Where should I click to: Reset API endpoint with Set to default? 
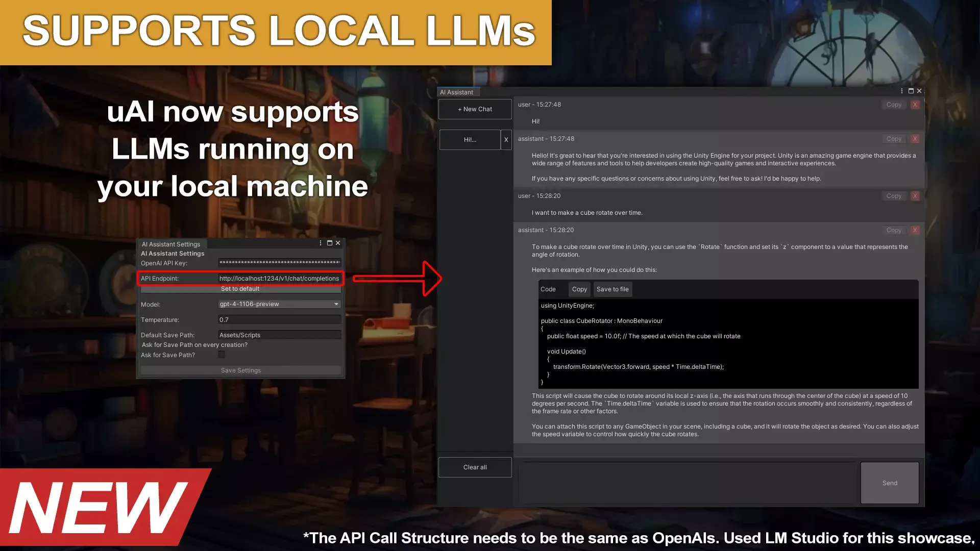(240, 289)
